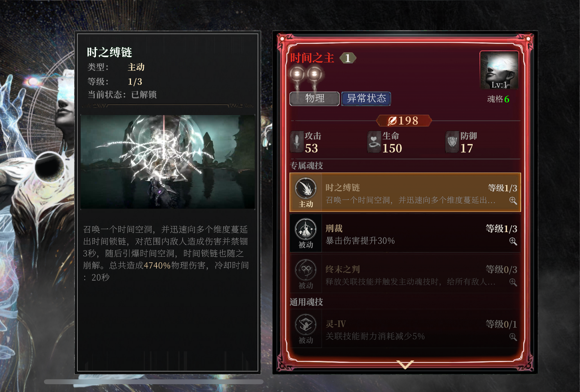Click the 刑裁 passive skill icon
This screenshot has width=580, height=392.
305,229
